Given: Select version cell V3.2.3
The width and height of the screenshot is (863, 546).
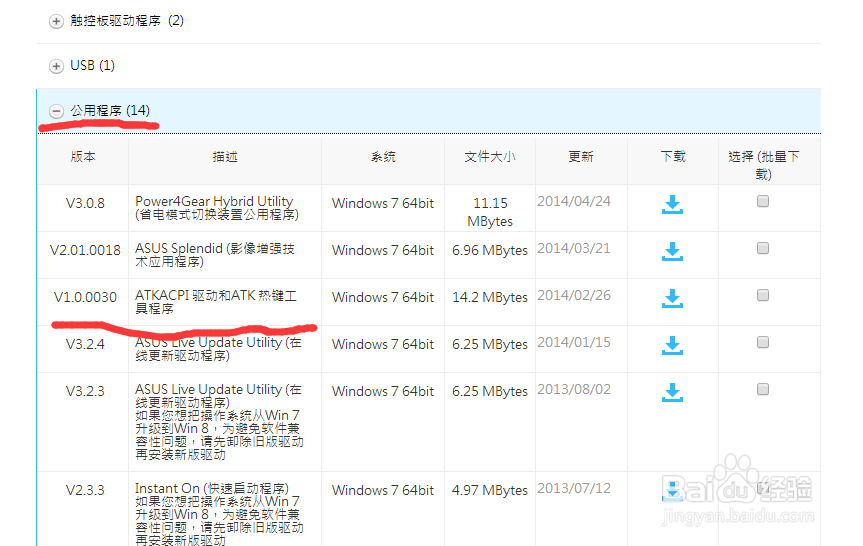Looking at the screenshot, I should [85, 391].
